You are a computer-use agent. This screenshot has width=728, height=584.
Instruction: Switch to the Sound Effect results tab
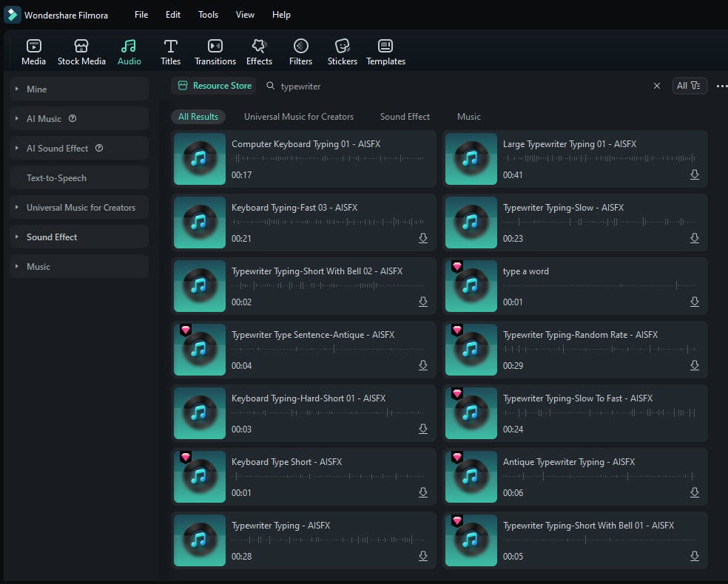[x=405, y=117]
